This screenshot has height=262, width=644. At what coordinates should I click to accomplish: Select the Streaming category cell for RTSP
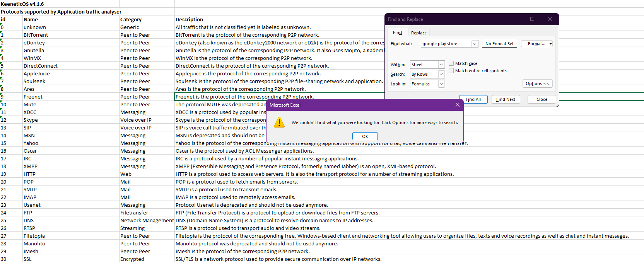147,228
